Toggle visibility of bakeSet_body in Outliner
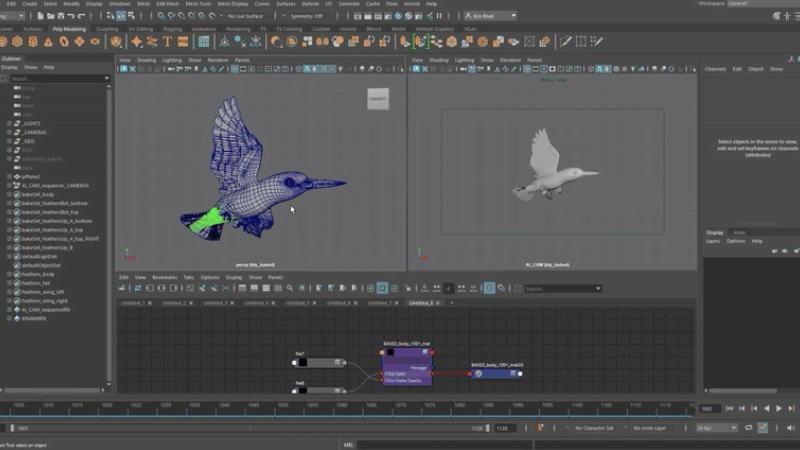Image resolution: width=800 pixels, height=450 pixels. pyautogui.click(x=17, y=193)
